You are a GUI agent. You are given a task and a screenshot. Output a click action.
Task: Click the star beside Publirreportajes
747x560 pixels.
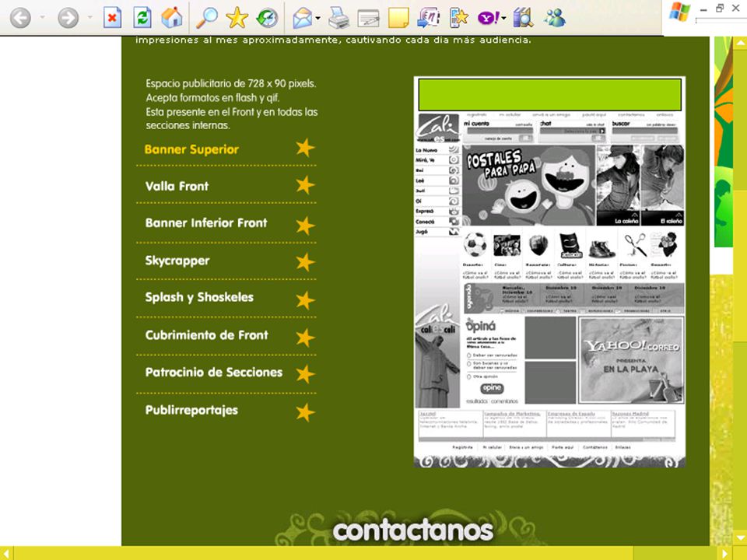click(x=305, y=412)
